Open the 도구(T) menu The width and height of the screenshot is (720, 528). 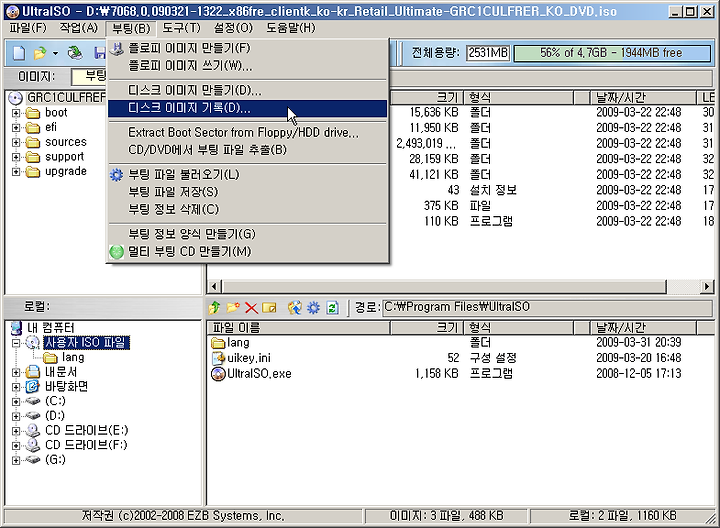tap(181, 28)
